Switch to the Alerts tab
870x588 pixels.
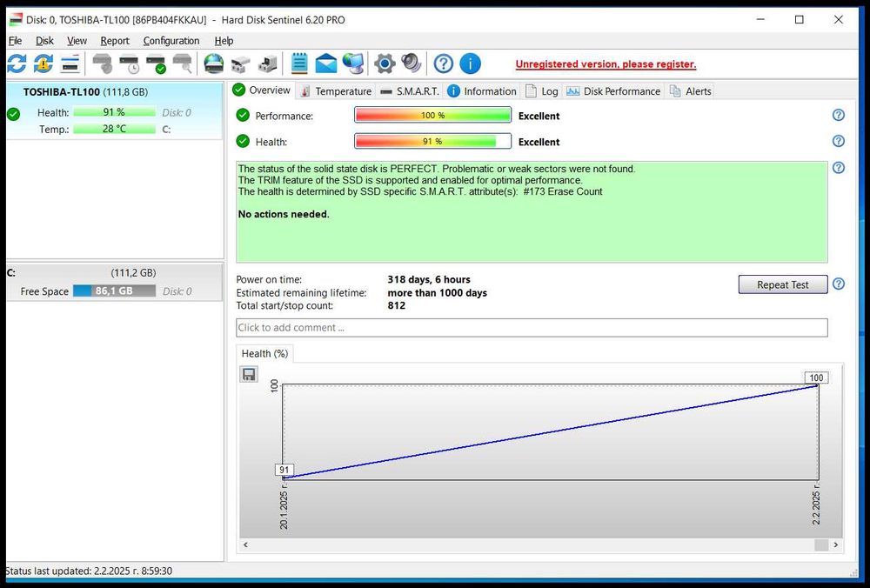[x=690, y=91]
